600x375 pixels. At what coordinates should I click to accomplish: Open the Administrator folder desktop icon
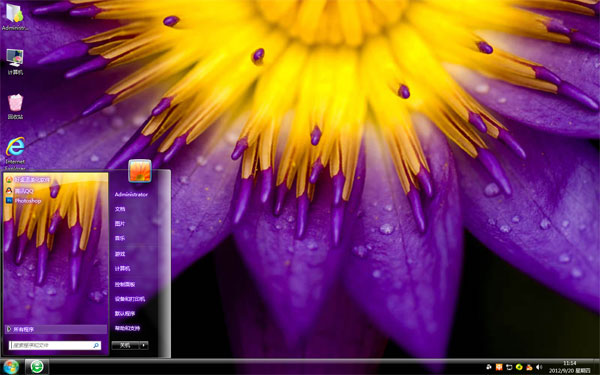tap(15, 16)
